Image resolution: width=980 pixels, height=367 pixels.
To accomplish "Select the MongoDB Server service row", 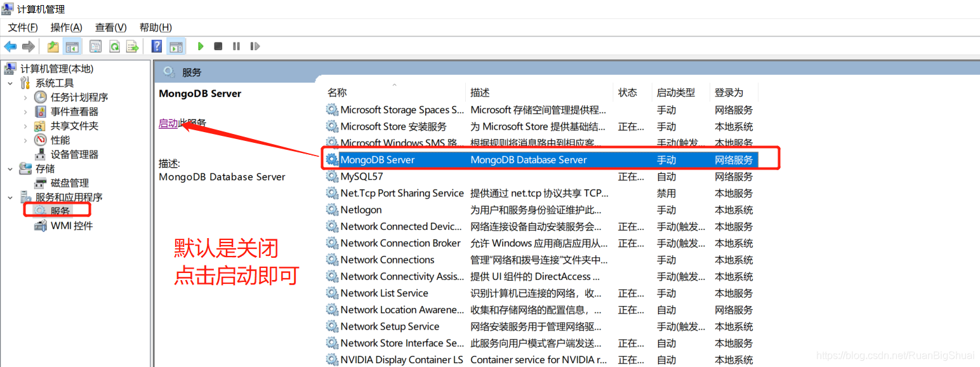I will pos(541,160).
